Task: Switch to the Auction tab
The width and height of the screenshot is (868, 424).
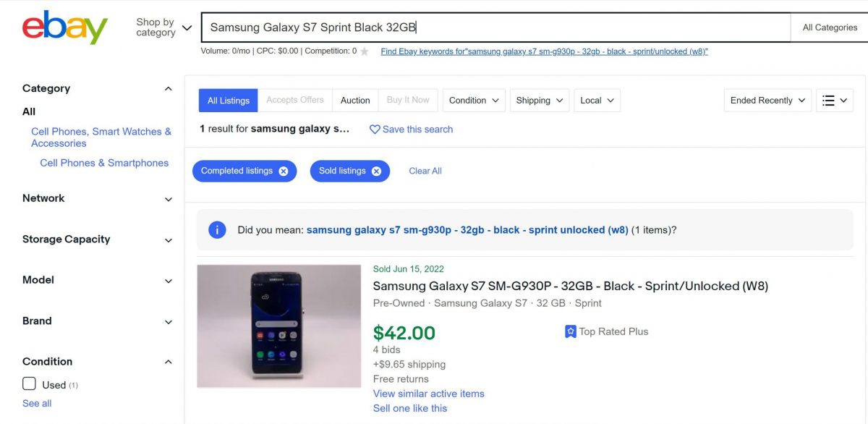Action: [x=354, y=100]
